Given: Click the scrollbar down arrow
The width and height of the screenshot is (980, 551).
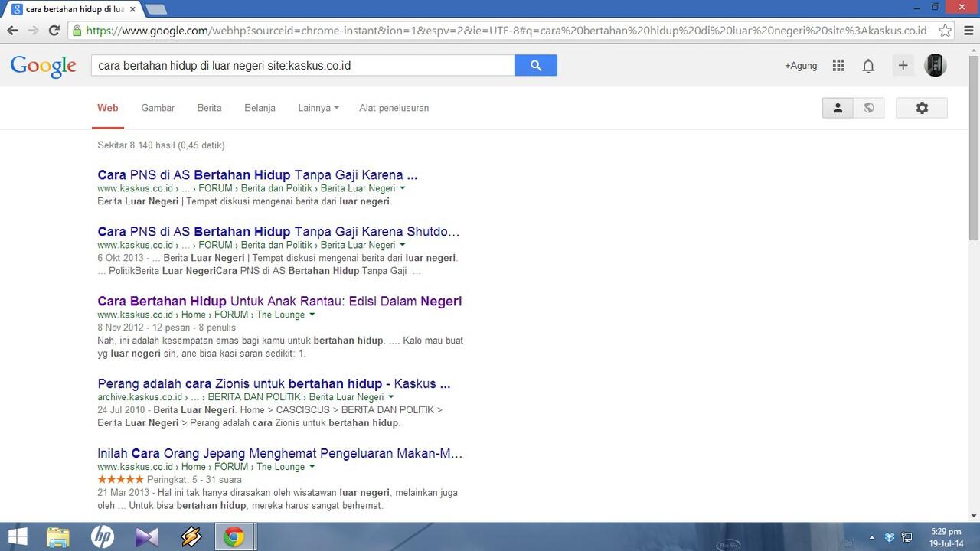Looking at the screenshot, I should (x=974, y=516).
